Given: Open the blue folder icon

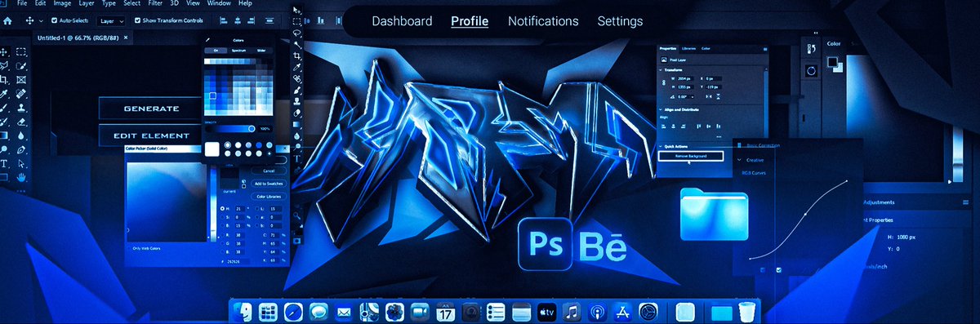Looking at the screenshot, I should [x=714, y=214].
